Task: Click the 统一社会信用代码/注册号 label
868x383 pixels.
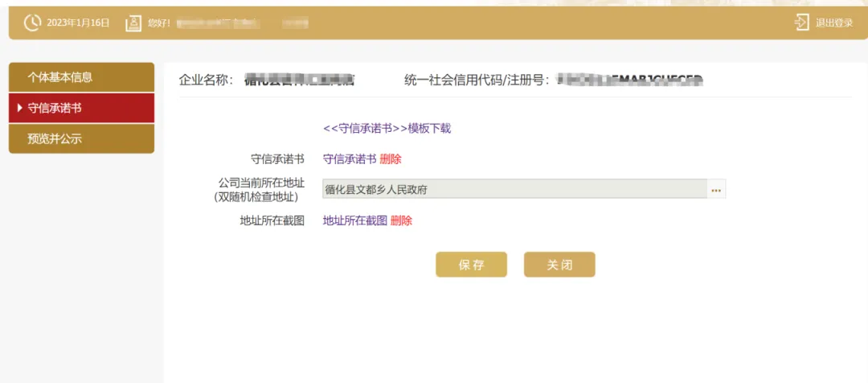Action: click(477, 80)
